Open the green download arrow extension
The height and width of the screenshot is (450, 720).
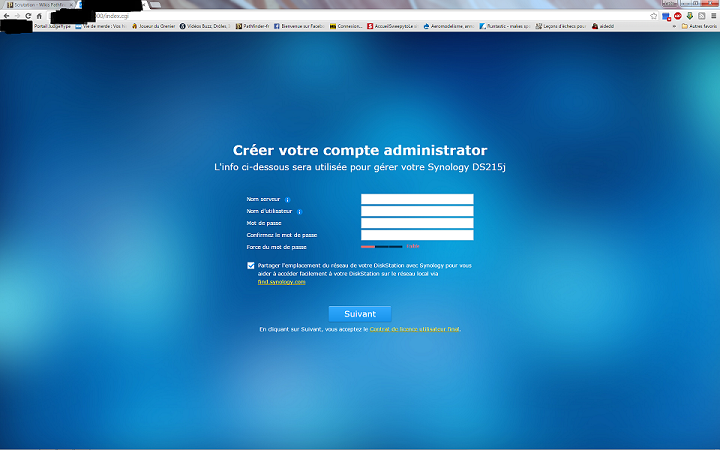(x=690, y=16)
